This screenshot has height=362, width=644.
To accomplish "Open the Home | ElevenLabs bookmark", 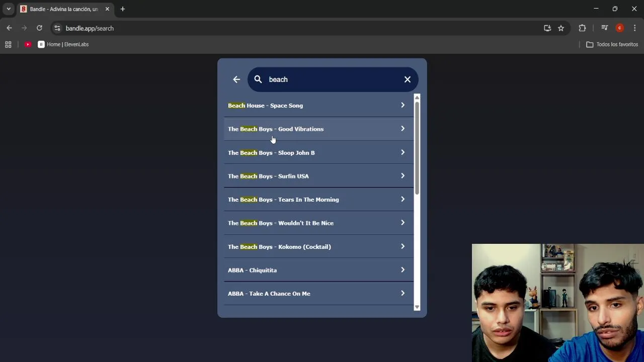I will pos(63,44).
